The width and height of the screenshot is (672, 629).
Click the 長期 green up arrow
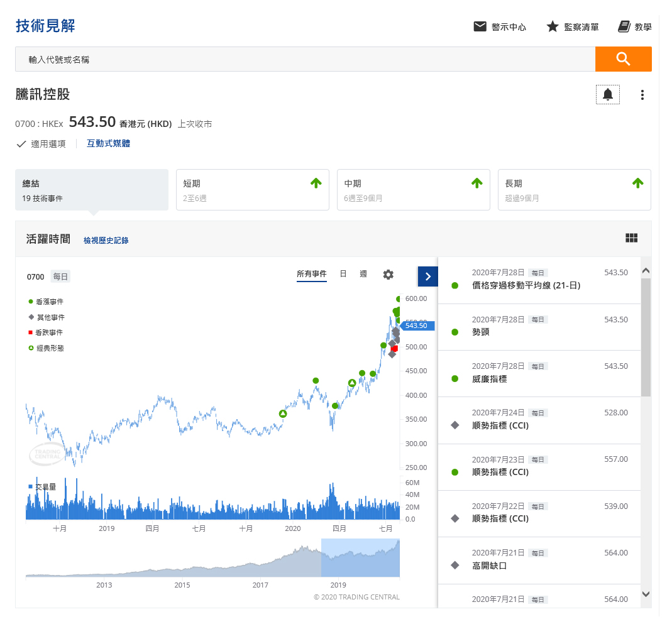637,183
